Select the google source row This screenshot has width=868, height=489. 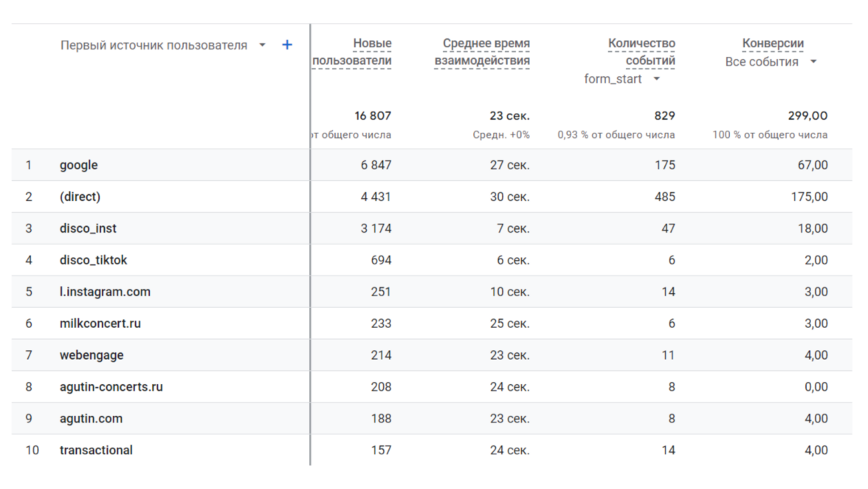click(79, 165)
